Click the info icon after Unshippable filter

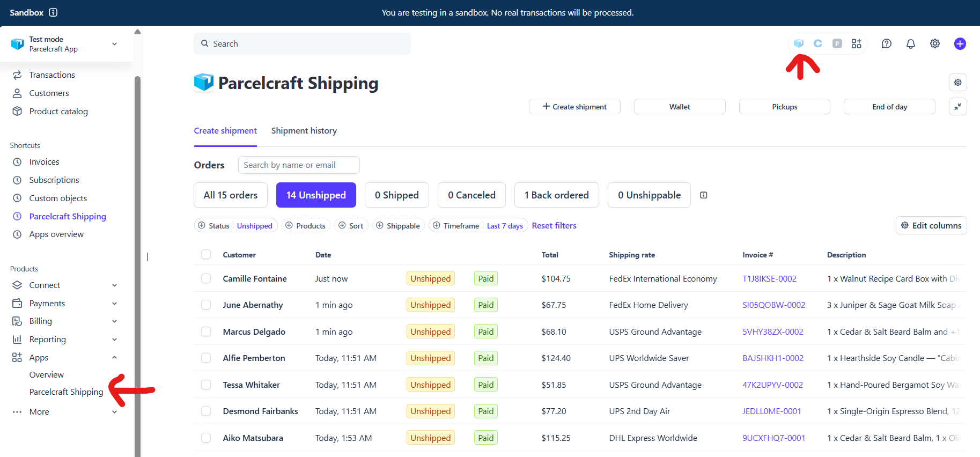coord(704,195)
